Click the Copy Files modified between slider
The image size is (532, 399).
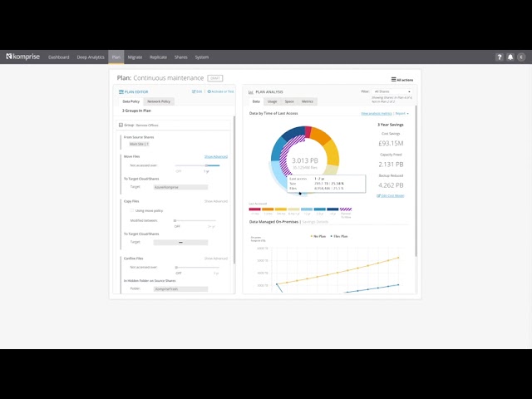tap(195, 220)
